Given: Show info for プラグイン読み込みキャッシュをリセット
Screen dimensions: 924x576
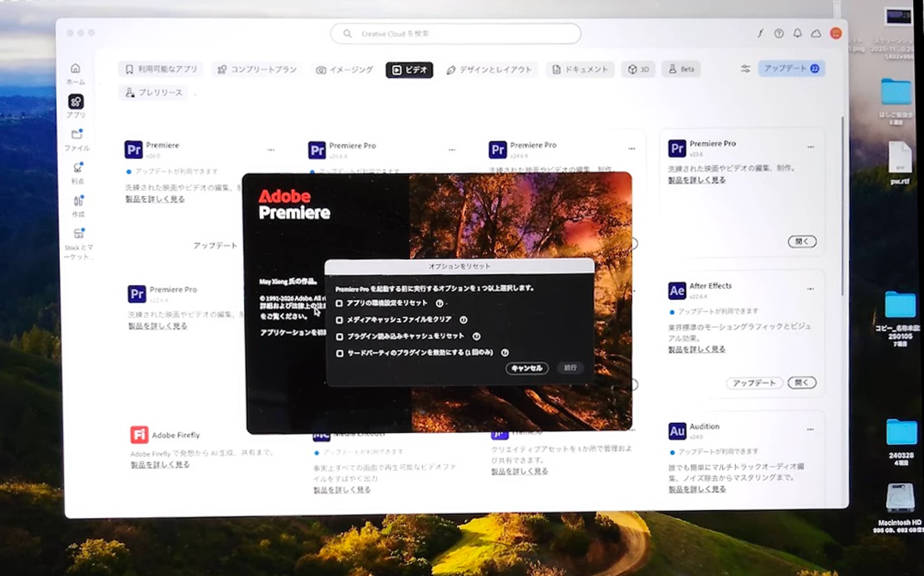Looking at the screenshot, I should pyautogui.click(x=476, y=336).
